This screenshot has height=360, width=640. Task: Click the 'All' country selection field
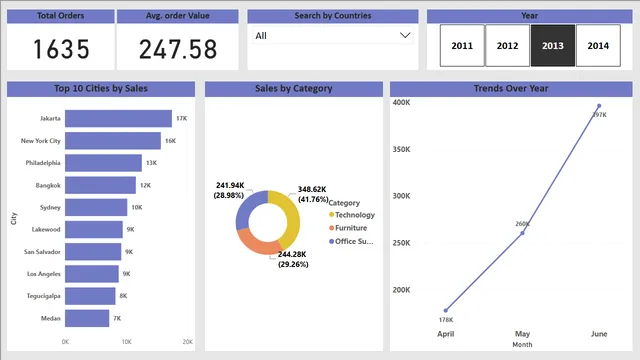(333, 36)
